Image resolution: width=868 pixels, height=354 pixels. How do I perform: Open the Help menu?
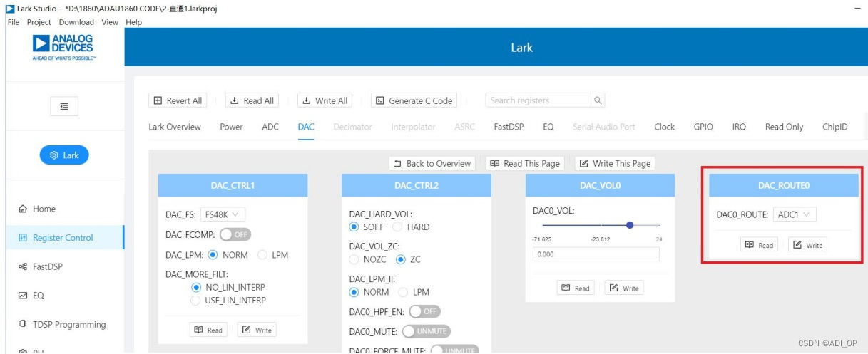coord(134,22)
